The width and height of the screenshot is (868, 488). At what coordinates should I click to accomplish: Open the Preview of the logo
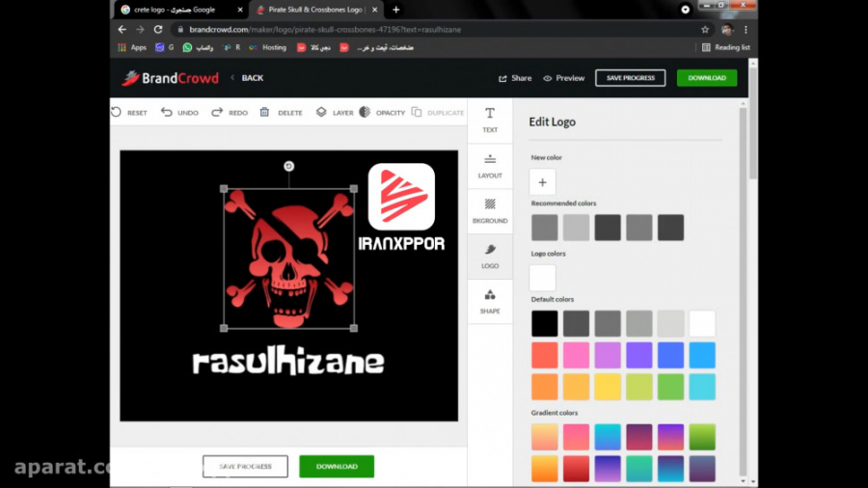[563, 78]
